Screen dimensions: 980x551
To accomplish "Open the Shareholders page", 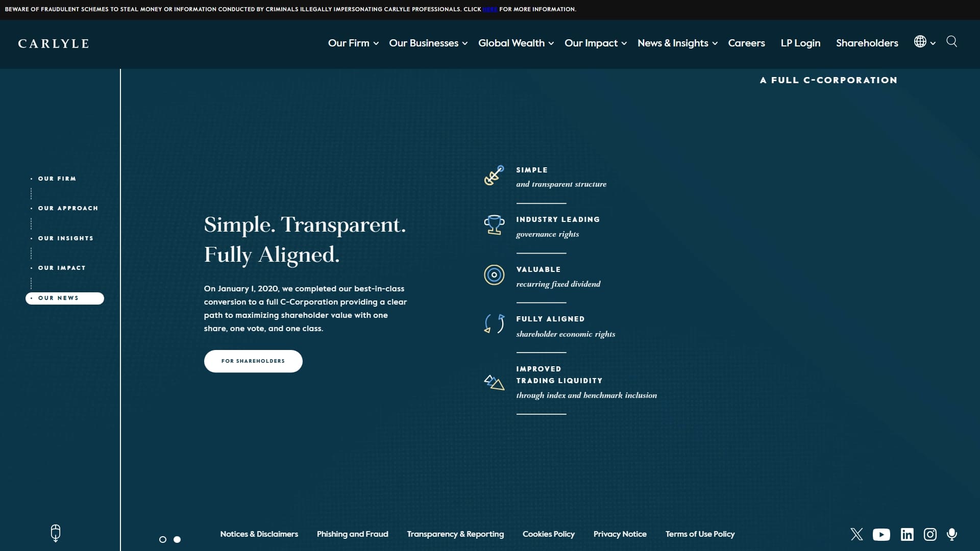I will [867, 43].
